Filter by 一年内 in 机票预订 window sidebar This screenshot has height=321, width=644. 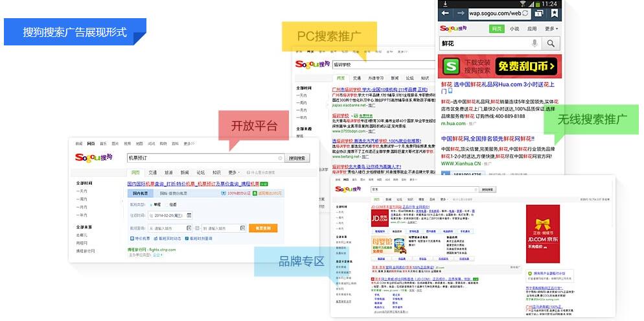coord(82,215)
